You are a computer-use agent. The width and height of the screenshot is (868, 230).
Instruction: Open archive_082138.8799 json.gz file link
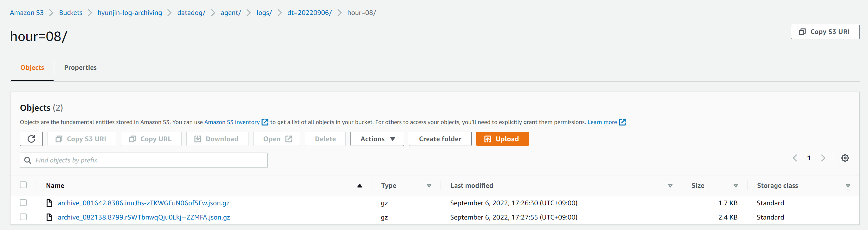coord(144,217)
